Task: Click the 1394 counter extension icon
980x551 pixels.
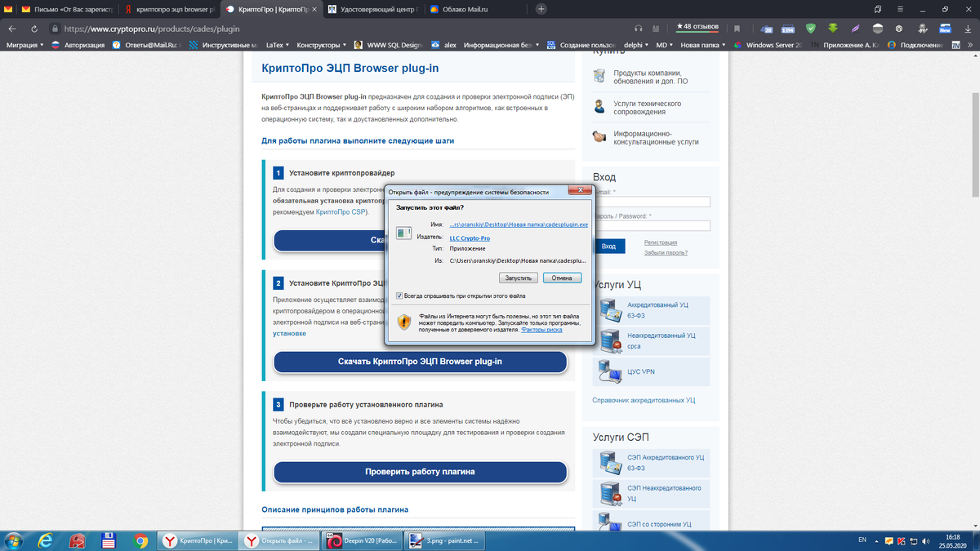Action: pos(788,28)
